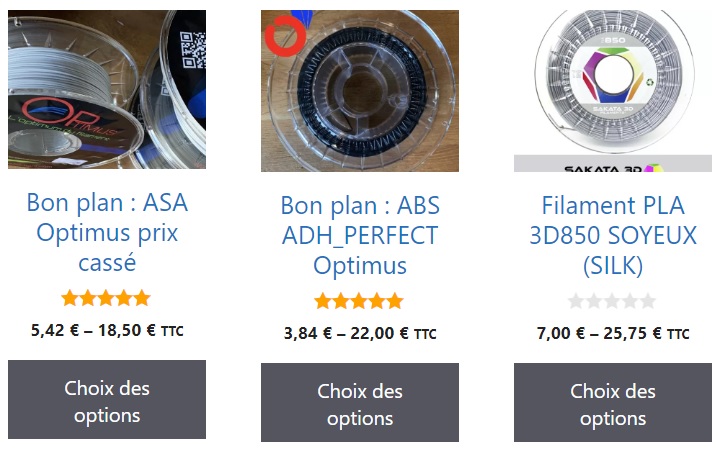Click the first grey star under Filament PLA
The height and width of the screenshot is (450, 718).
click(x=577, y=301)
